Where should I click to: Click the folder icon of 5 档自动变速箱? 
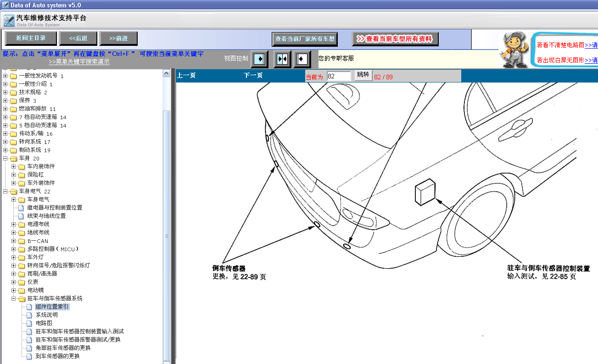tap(13, 125)
